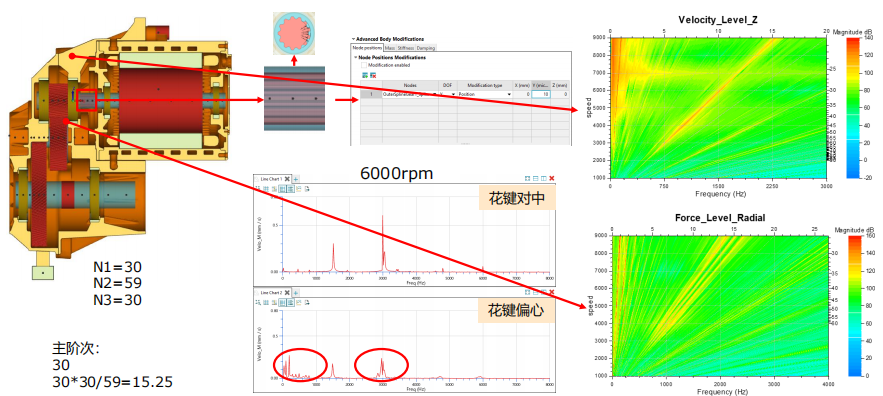The width and height of the screenshot is (883, 396).
Task: Click the Force_Level_Radial chart title
Action: tap(720, 217)
